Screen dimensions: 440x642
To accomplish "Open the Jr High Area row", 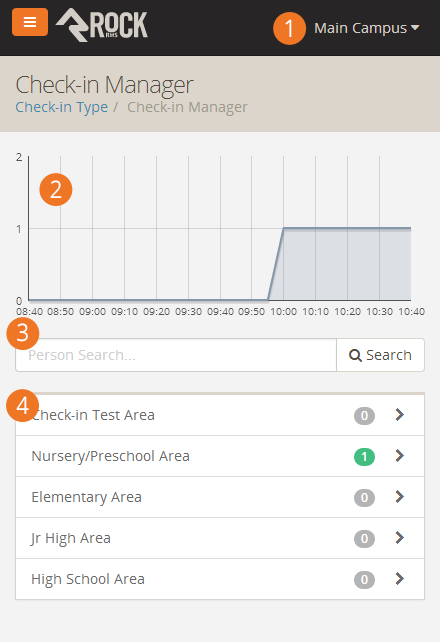I will pyautogui.click(x=220, y=538).
